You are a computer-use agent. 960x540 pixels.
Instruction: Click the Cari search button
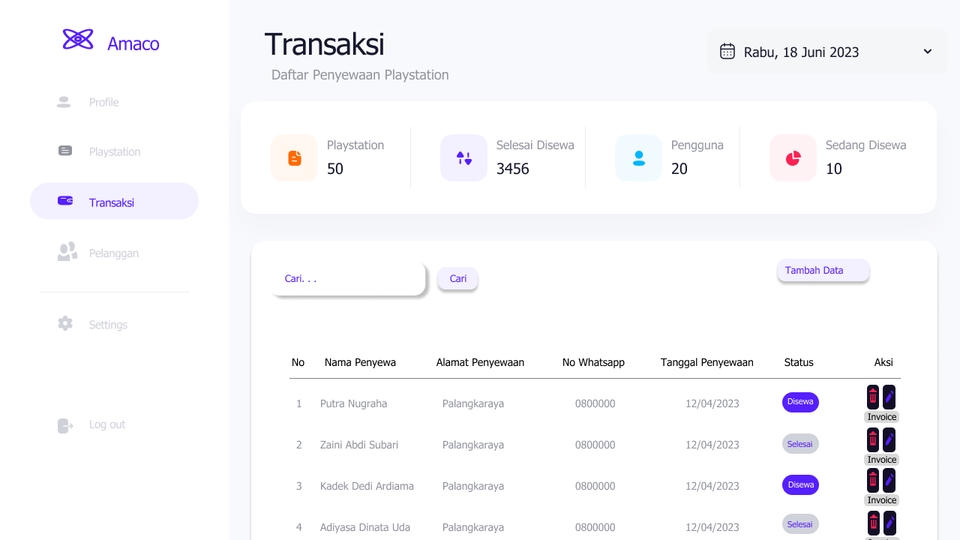tap(457, 279)
